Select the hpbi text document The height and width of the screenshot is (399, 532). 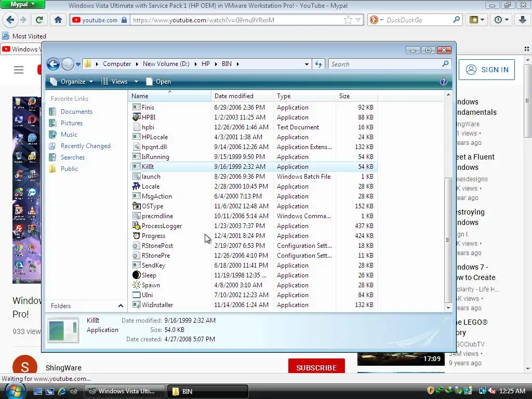point(148,127)
